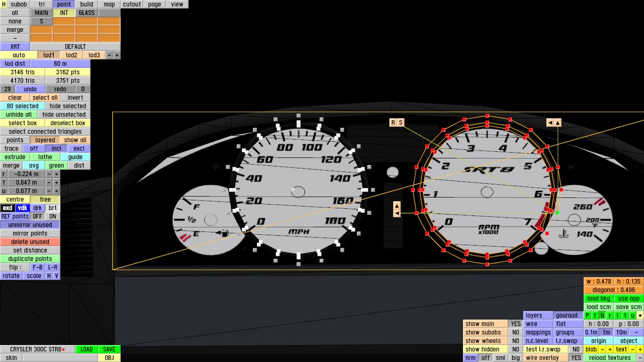Click minus beside reload textures
The height and width of the screenshot is (362, 644).
[x=640, y=358]
